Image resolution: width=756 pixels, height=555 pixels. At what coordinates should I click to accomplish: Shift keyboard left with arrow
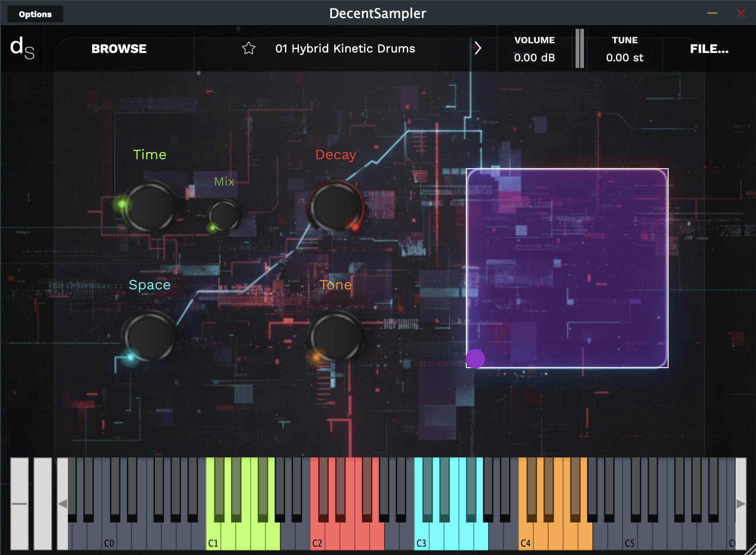(62, 504)
